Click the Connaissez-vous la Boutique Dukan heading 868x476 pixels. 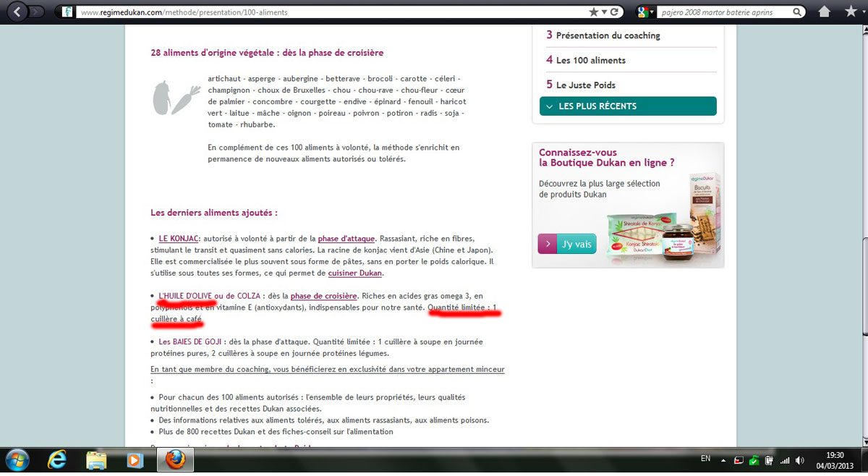click(x=607, y=158)
